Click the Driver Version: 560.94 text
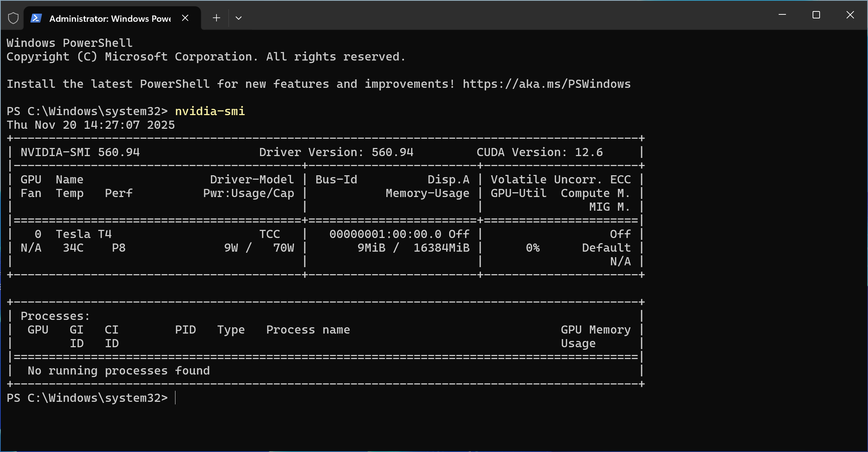The height and width of the screenshot is (452, 868). point(336,152)
